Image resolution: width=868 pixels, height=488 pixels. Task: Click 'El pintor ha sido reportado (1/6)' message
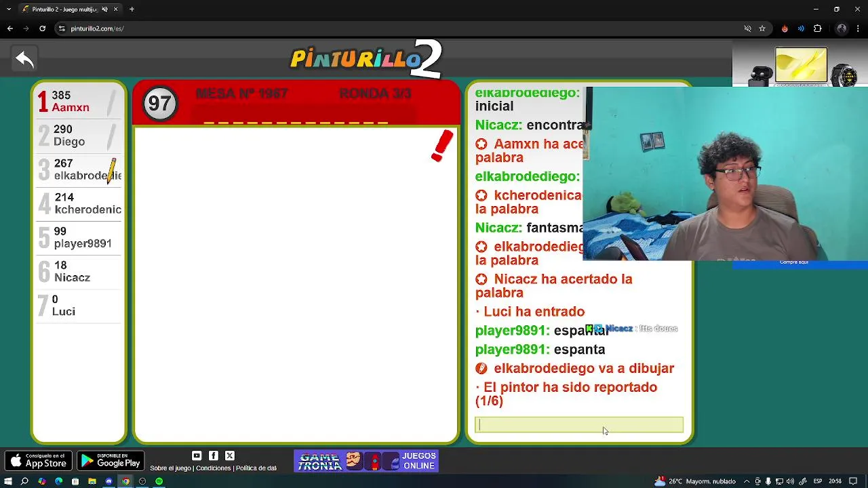566,394
